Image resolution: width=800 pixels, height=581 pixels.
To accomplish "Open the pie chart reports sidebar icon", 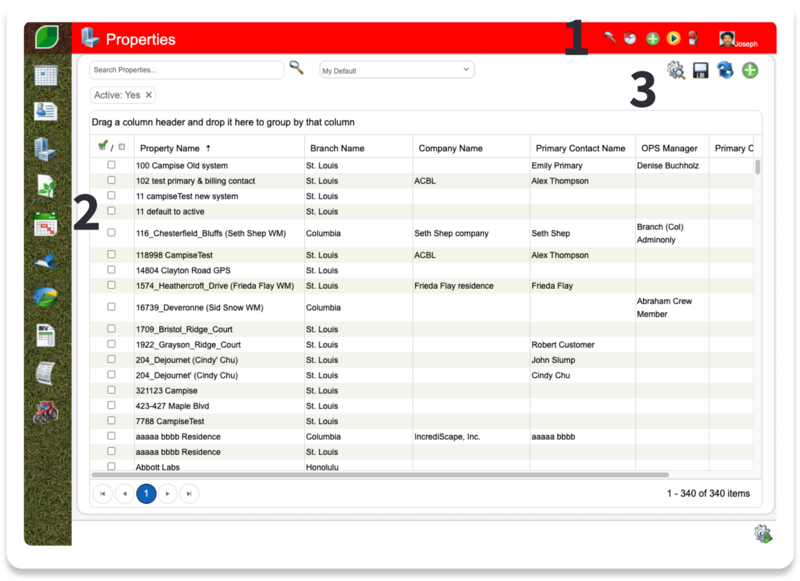I will [45, 296].
